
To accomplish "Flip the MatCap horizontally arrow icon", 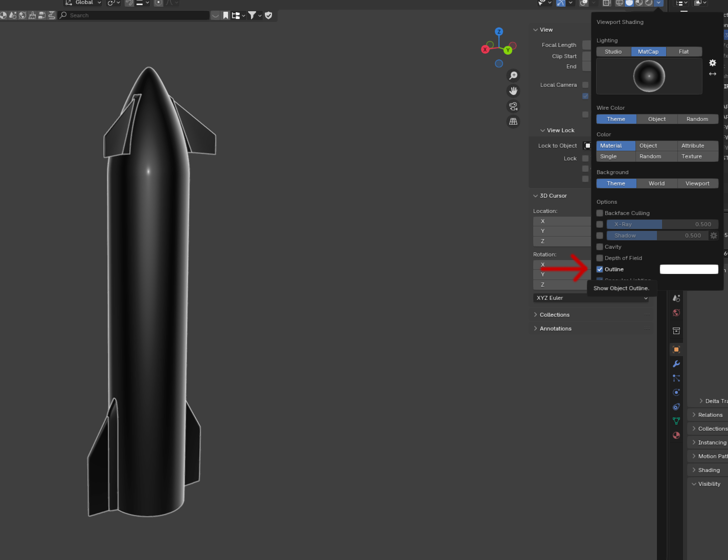I will pos(713,74).
